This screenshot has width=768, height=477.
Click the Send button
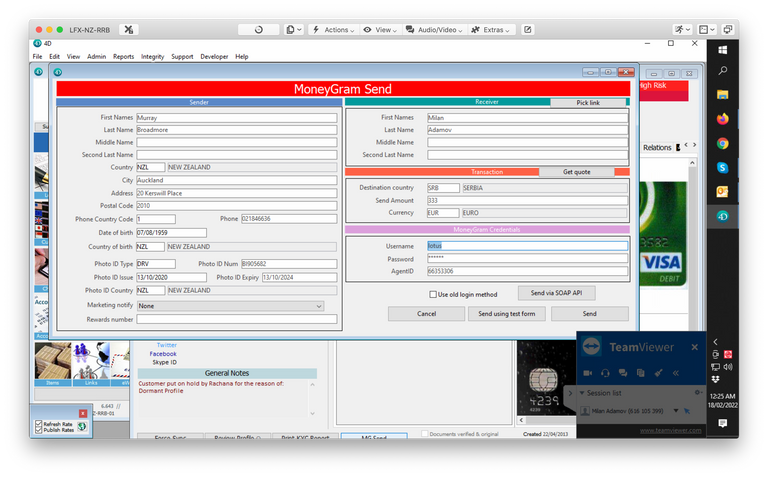(590, 313)
